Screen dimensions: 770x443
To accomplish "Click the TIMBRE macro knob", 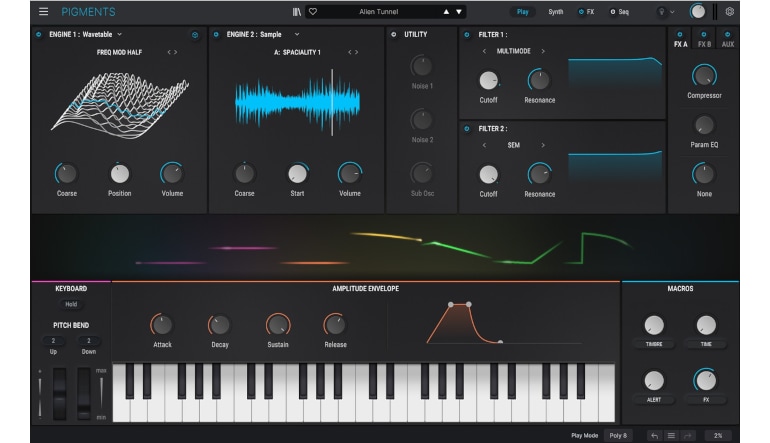I will click(x=654, y=325).
